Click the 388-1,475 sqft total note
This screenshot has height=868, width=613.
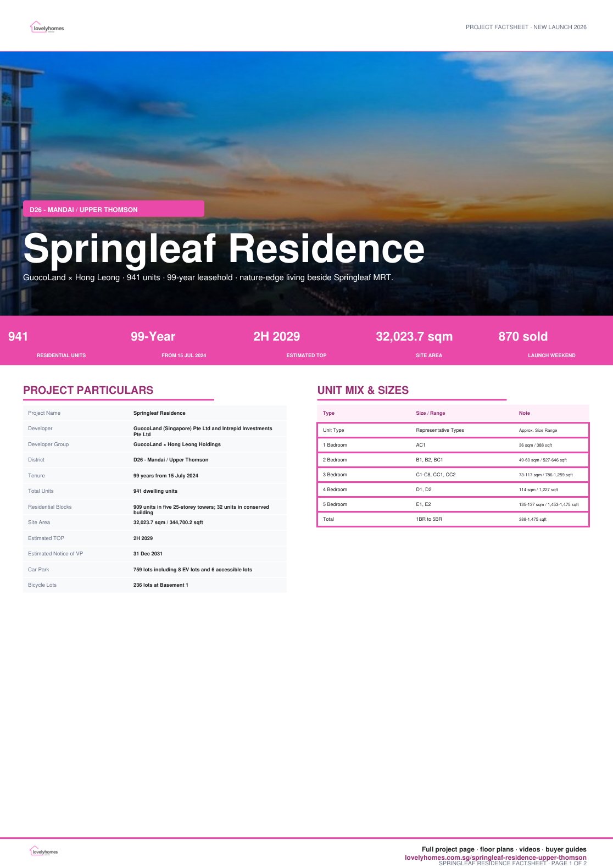533,519
